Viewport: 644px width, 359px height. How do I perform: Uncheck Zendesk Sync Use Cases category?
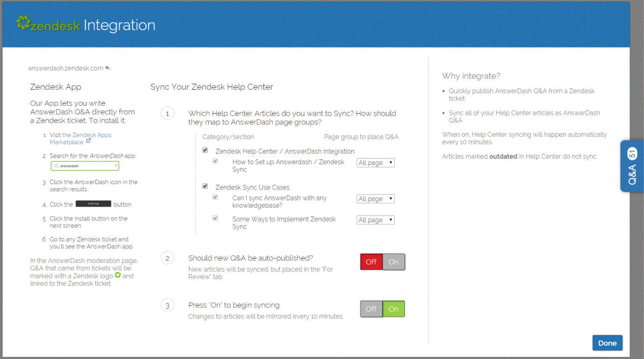coord(205,186)
